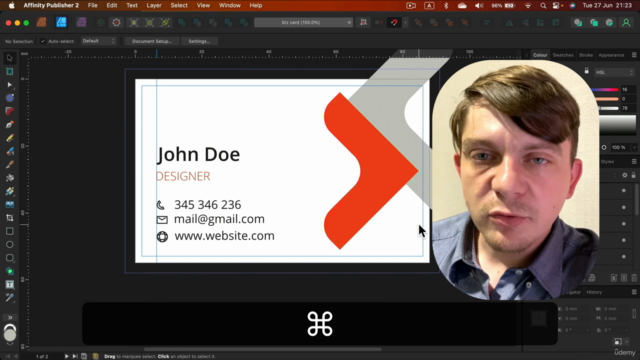Image resolution: width=640 pixels, height=360 pixels.
Task: Expand the left tools chevron button
Action: [10, 318]
